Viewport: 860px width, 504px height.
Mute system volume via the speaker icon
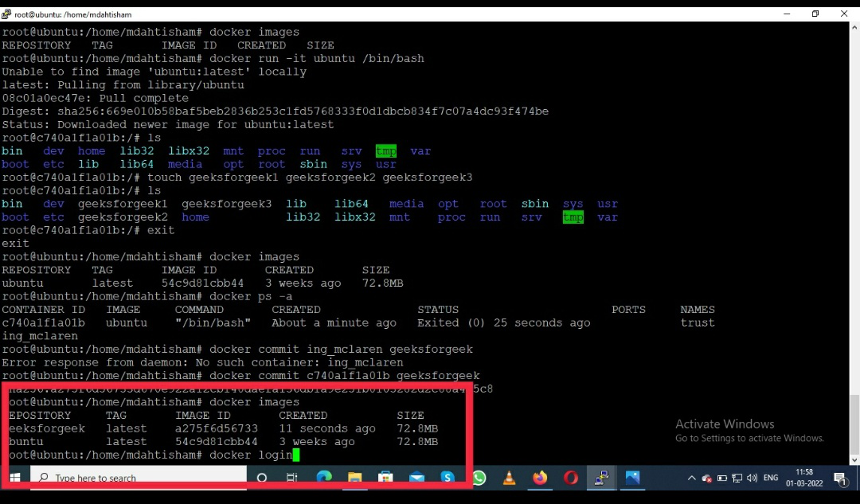pyautogui.click(x=752, y=478)
